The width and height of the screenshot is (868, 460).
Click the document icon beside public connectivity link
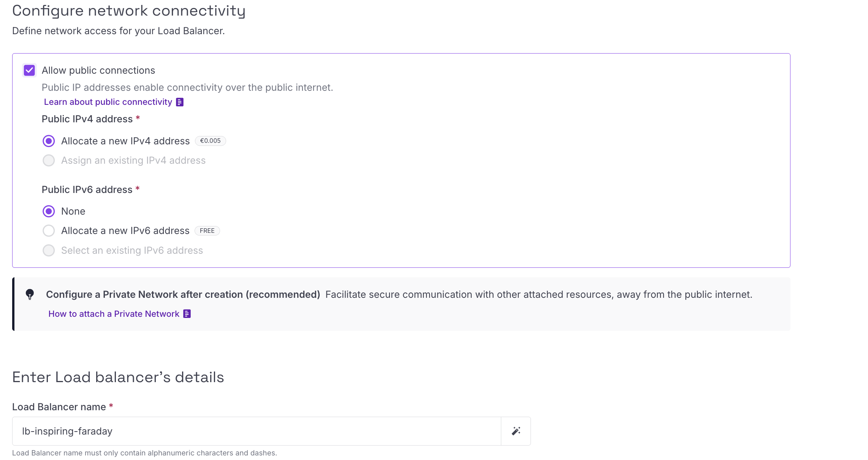pos(180,102)
